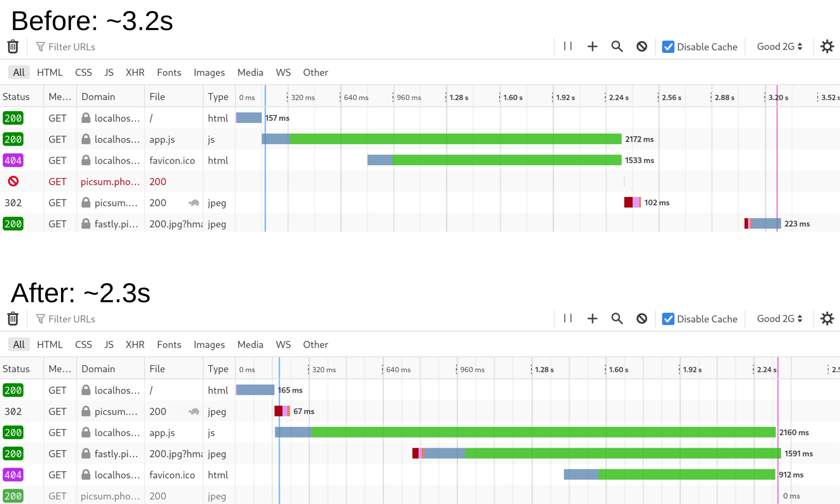
Task: Select the CSS filter in the Before panel
Action: [83, 72]
